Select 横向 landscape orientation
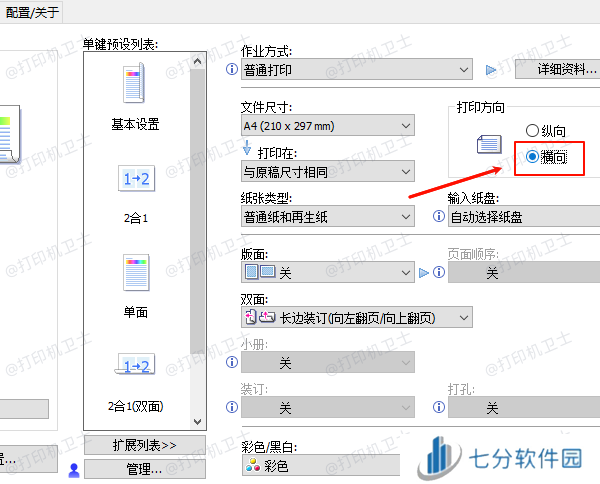 coord(546,157)
